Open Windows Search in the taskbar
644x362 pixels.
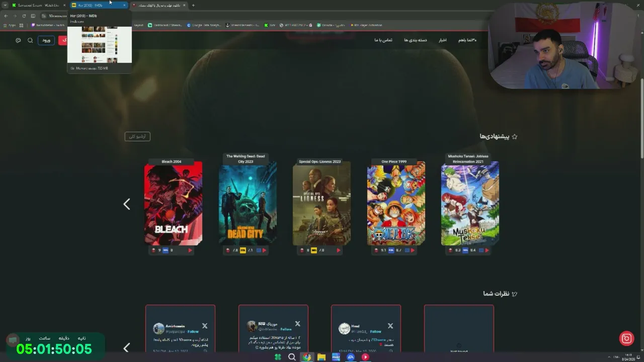(292, 357)
